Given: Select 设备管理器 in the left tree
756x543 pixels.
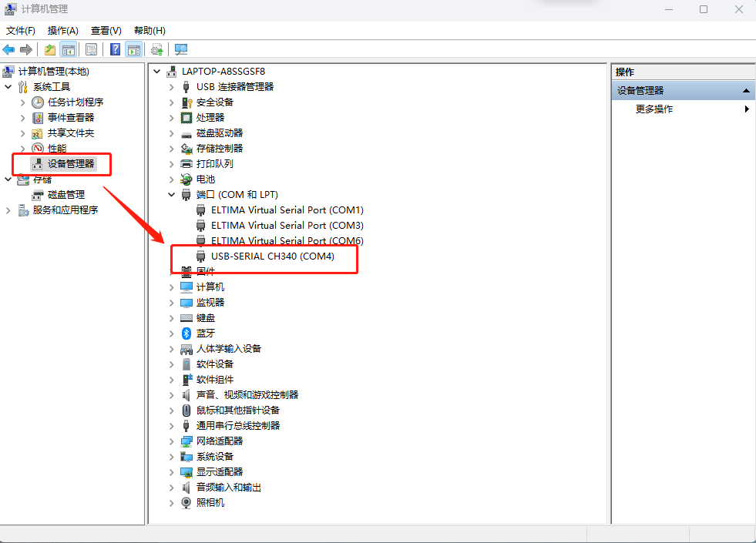Looking at the screenshot, I should click(x=70, y=164).
